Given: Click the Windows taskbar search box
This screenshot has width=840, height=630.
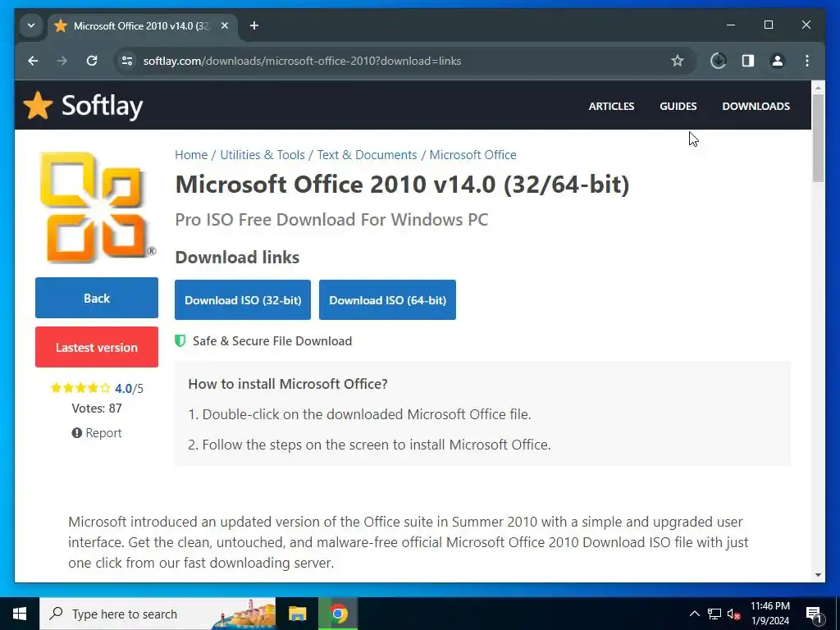Looking at the screenshot, I should coord(157,614).
